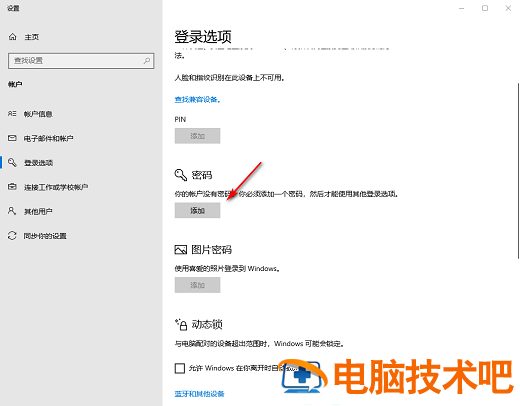520x406 pixels.
Task: Click the PIN label text
Action: [180, 119]
